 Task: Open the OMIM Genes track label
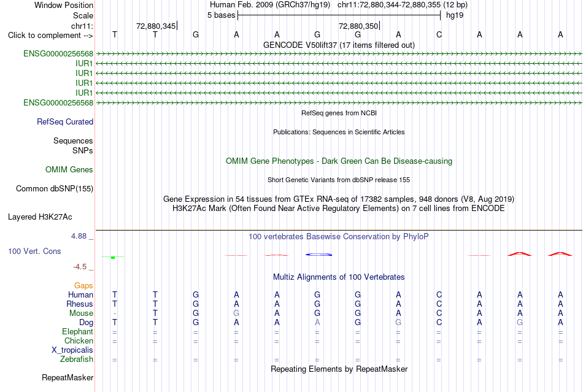(69, 170)
